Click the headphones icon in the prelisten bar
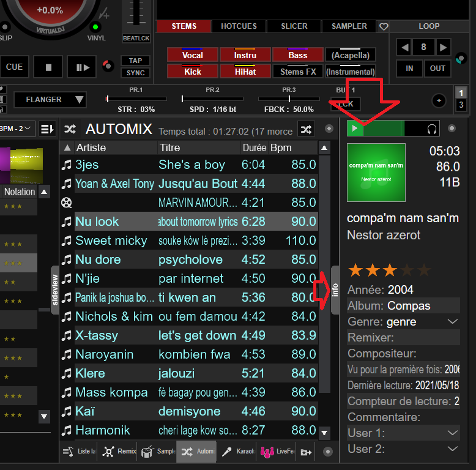The width and height of the screenshot is (476, 470). click(432, 129)
